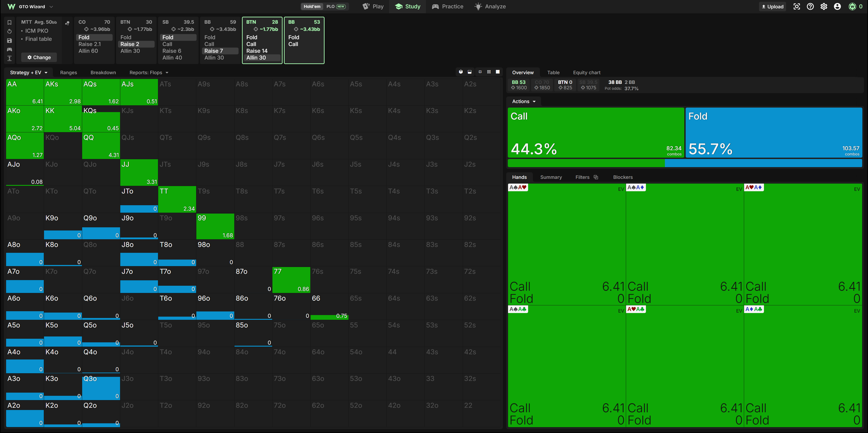Screen dimensions: 868x433
Task: Open the Ranges tab
Action: pos(68,72)
